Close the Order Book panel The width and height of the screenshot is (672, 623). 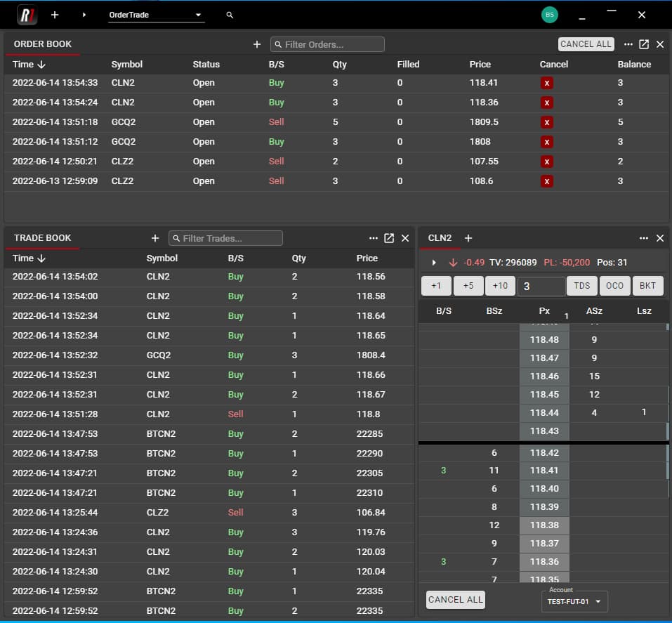pos(660,44)
